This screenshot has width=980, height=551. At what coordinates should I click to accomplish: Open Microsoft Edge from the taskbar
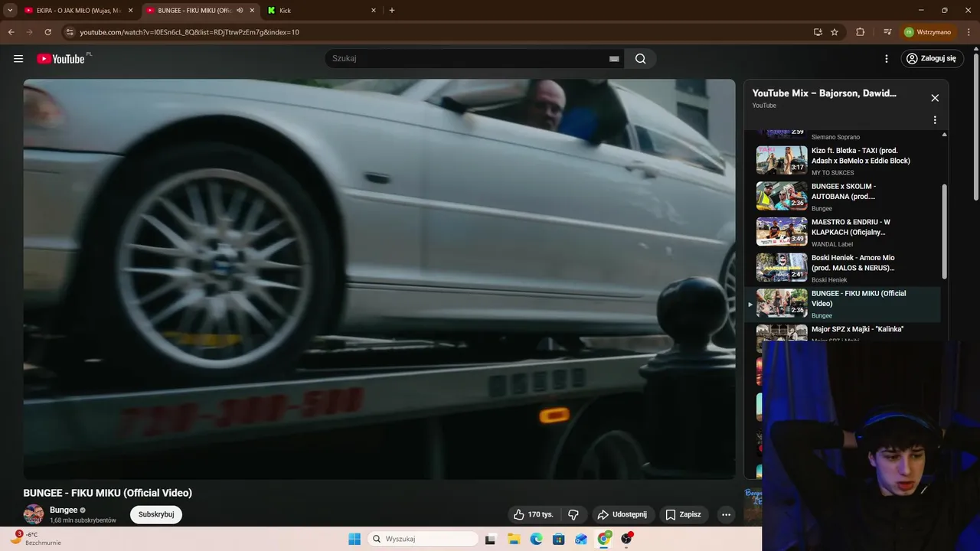click(536, 539)
